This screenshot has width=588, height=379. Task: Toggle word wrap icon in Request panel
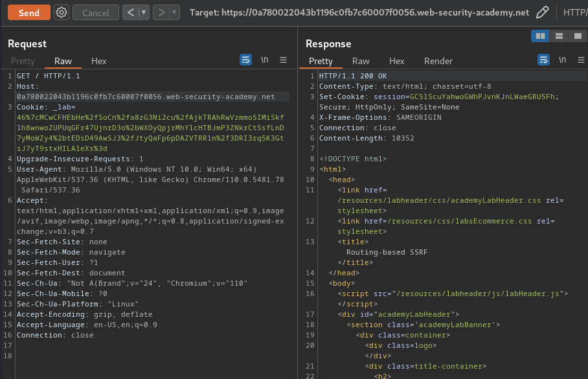pyautogui.click(x=245, y=60)
